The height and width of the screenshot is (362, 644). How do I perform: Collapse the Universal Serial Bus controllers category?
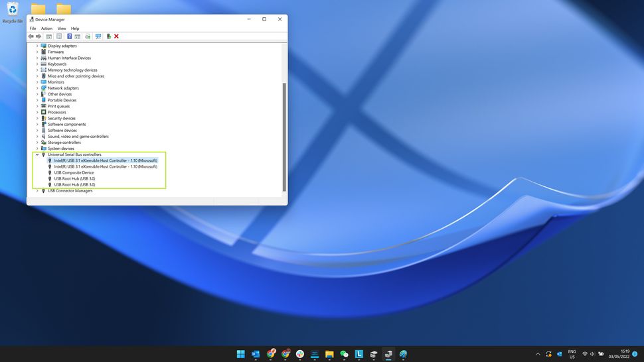pos(37,154)
